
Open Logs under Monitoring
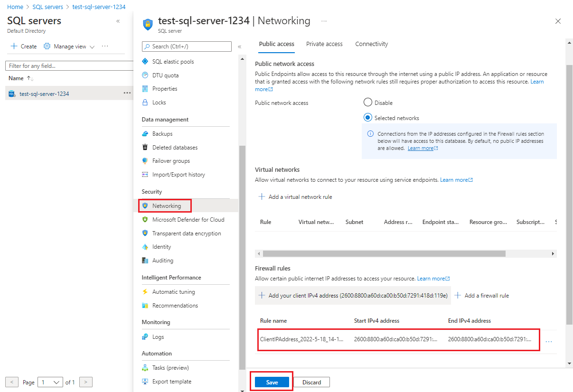(x=158, y=337)
